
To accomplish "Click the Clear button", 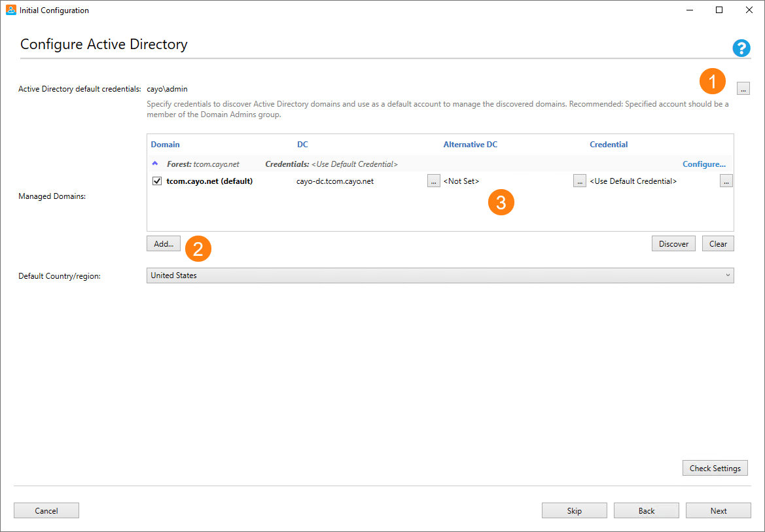I will [x=718, y=243].
